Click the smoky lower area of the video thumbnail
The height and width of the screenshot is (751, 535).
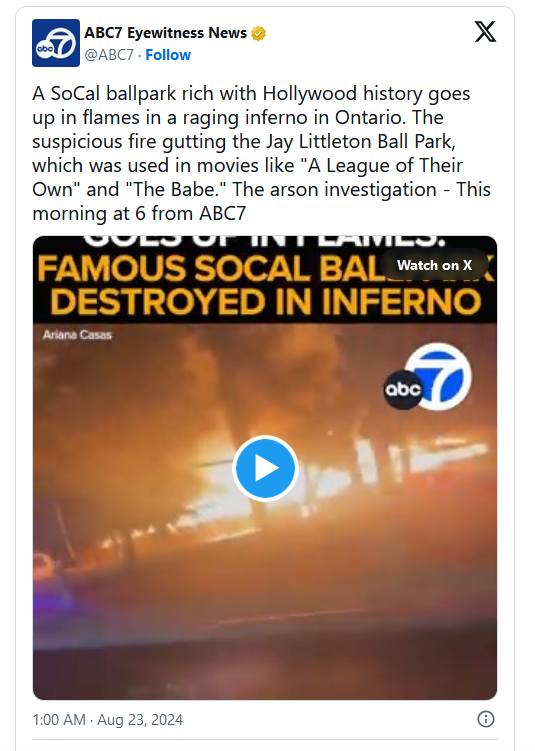[265, 623]
